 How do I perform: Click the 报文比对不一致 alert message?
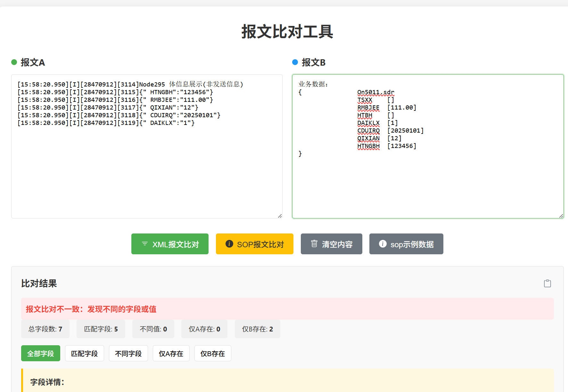tap(287, 309)
